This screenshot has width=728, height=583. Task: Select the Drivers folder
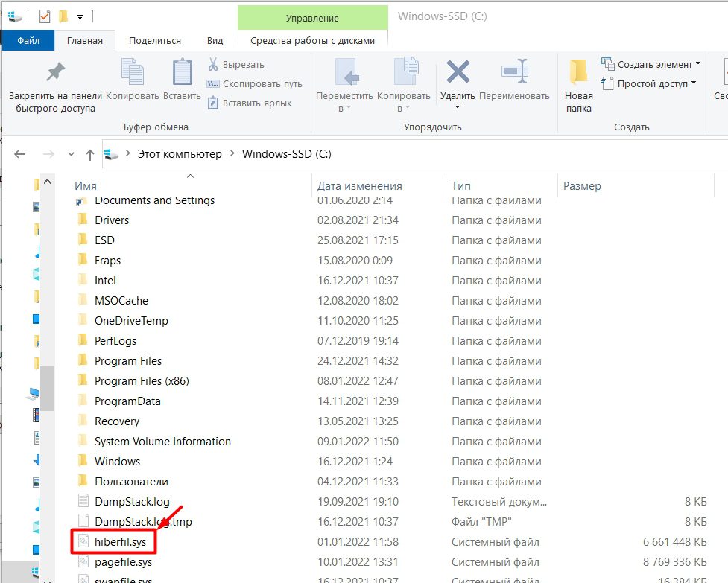[x=112, y=220]
